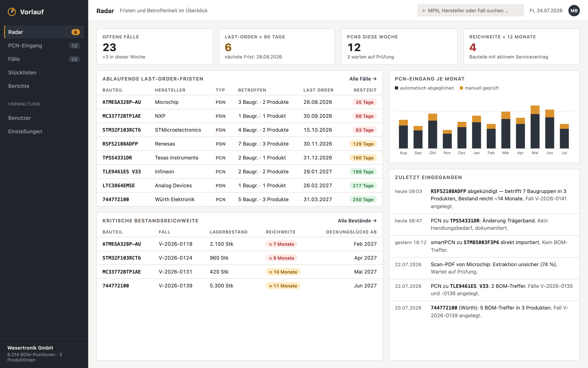The width and height of the screenshot is (588, 368).
Task: Open case V-2026-0118
Action: [x=175, y=244]
